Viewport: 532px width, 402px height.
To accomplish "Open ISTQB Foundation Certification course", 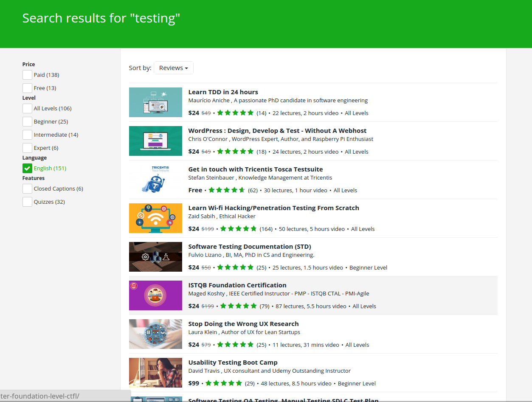I will pyautogui.click(x=237, y=285).
